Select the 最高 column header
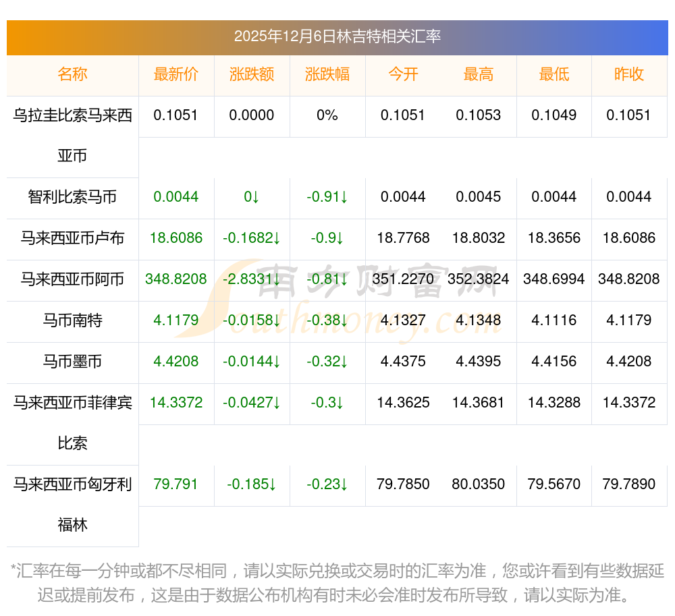The image size is (675, 616). [x=479, y=74]
